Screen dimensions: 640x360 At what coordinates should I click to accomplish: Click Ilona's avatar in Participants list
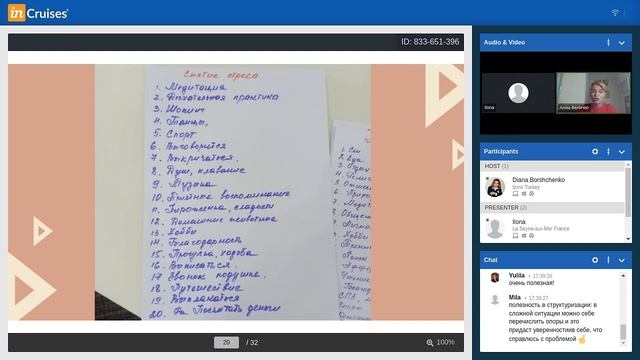point(495,229)
